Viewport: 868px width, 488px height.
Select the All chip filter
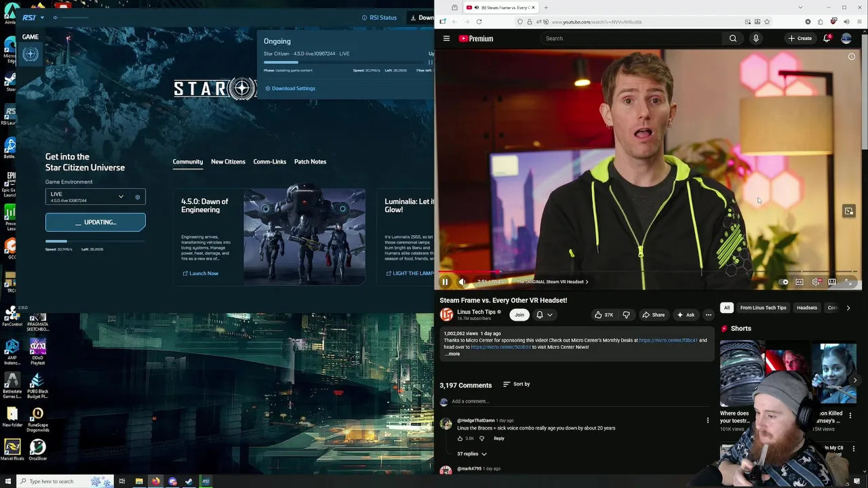(726, 308)
